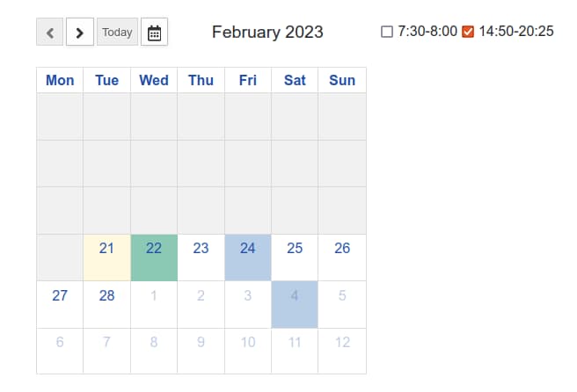The image size is (577, 392).
Task: Choose February 28 in the calendar
Action: coord(107,304)
